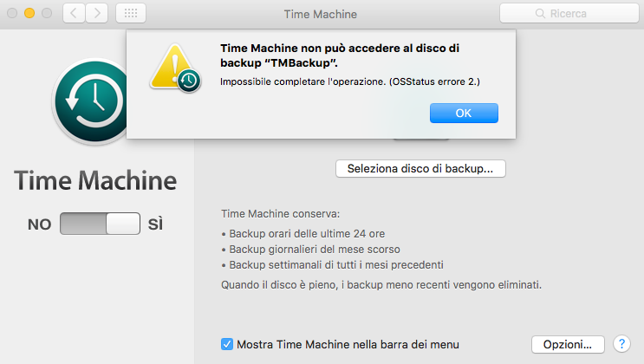Screen dimensions: 644x364
Task: Show all preferences via the grid button
Action: tap(130, 14)
